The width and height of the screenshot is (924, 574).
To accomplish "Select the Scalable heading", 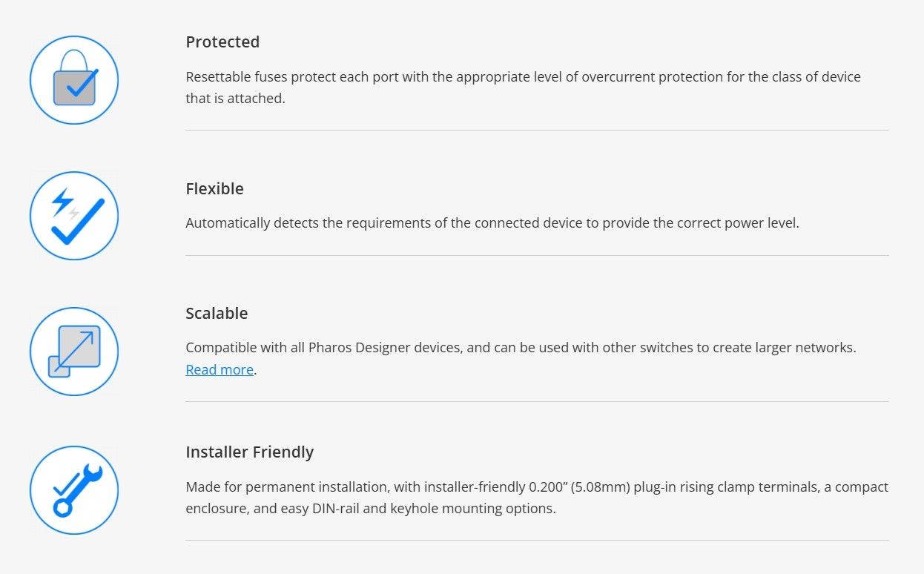I will click(217, 313).
